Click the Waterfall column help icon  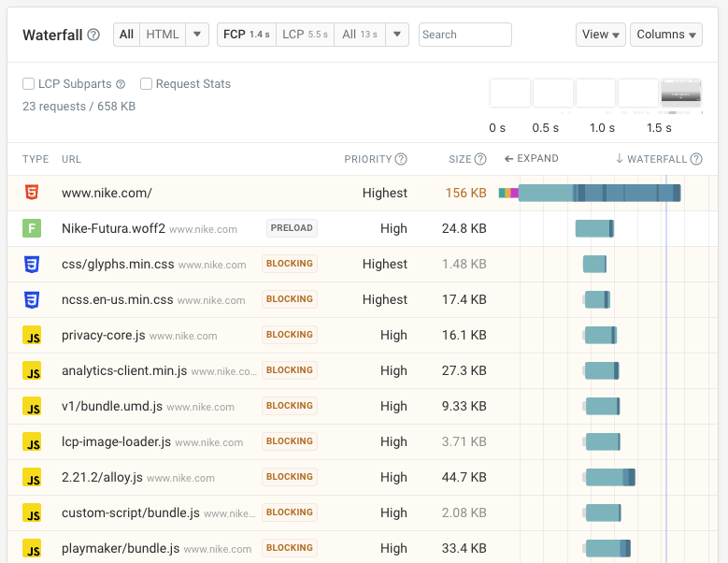pyautogui.click(x=696, y=159)
